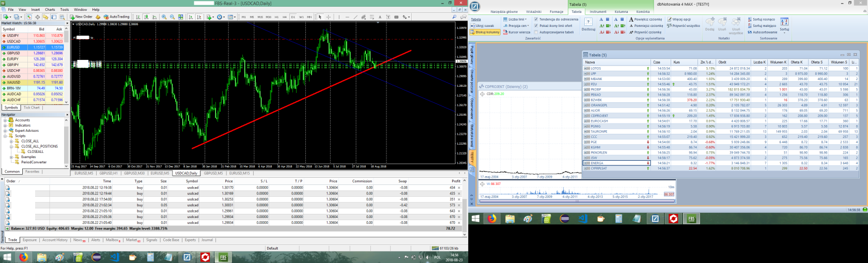Screen dimensions: 868x263
Task: Toggle the Market Watch panel toolbar icon
Action: [x=29, y=17]
